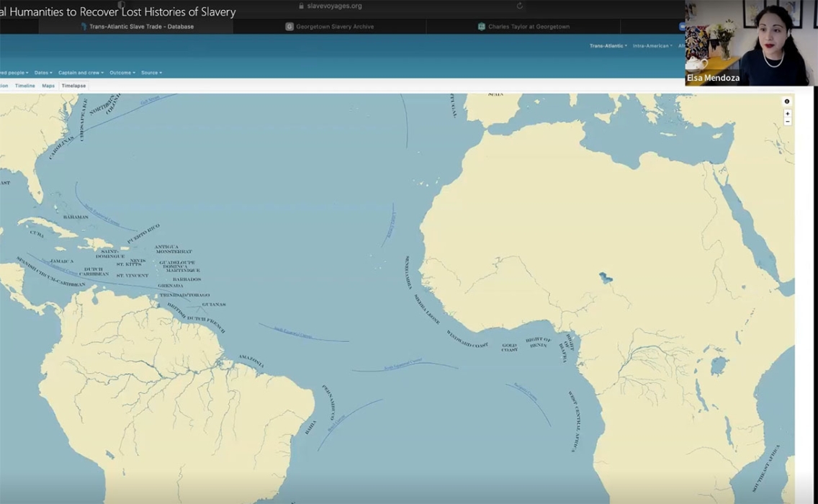Image resolution: width=818 pixels, height=504 pixels.
Task: Switch to Georgetown Slavery Archive browser tab
Action: pyautogui.click(x=330, y=27)
